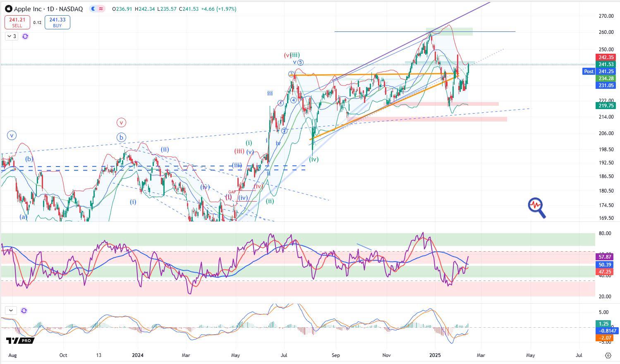Click the Apple Inc · 1D · NASDAQ title
Viewport: 620px width, 364px height.
click(x=48, y=9)
